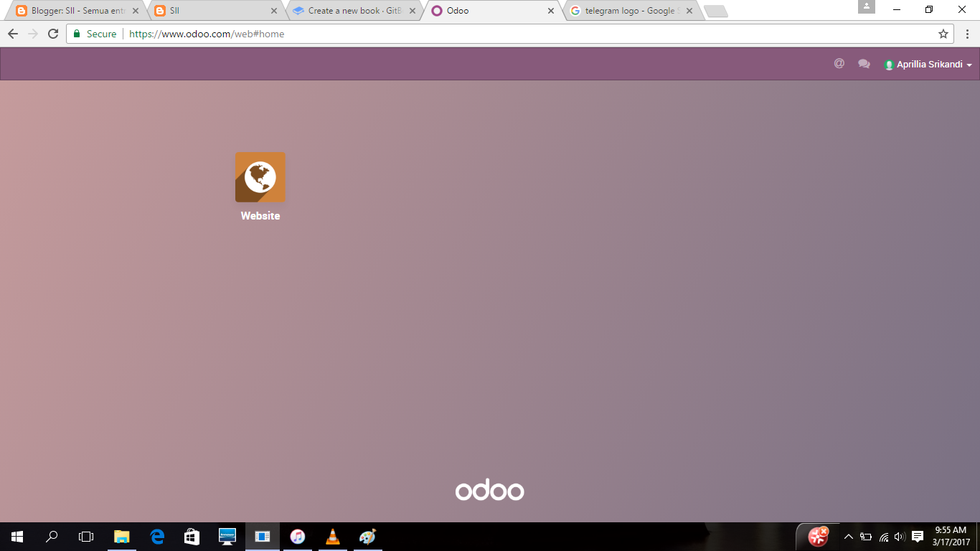This screenshot has width=980, height=551.
Task: Open a new browser tab
Action: 715,11
